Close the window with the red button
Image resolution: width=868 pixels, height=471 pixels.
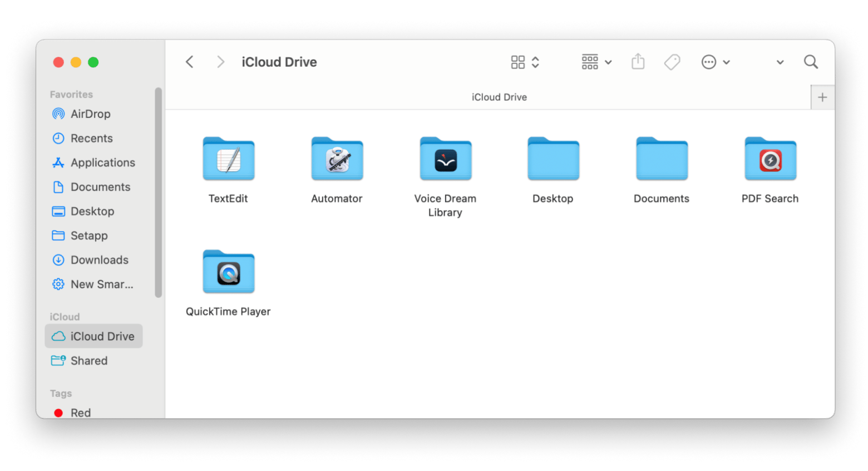pyautogui.click(x=58, y=62)
